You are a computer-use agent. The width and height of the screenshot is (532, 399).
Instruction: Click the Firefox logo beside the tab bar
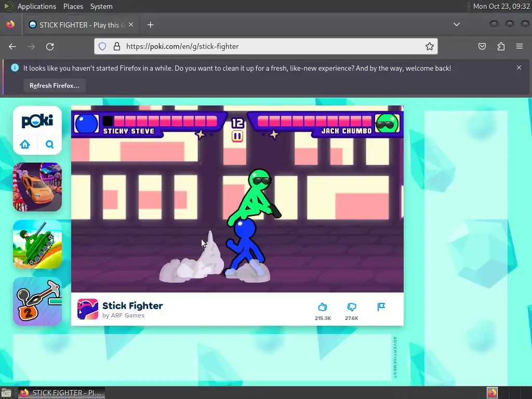pyautogui.click(x=10, y=24)
